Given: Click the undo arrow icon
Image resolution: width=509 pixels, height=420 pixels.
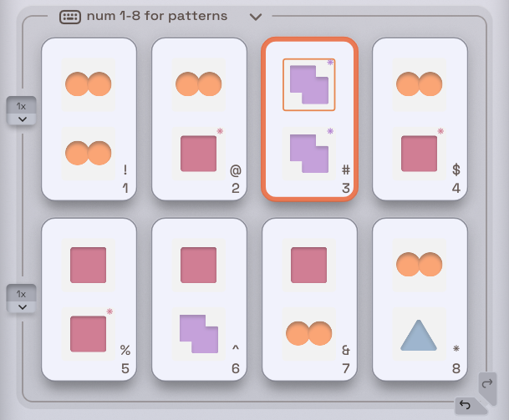Looking at the screenshot, I should pyautogui.click(x=466, y=405).
